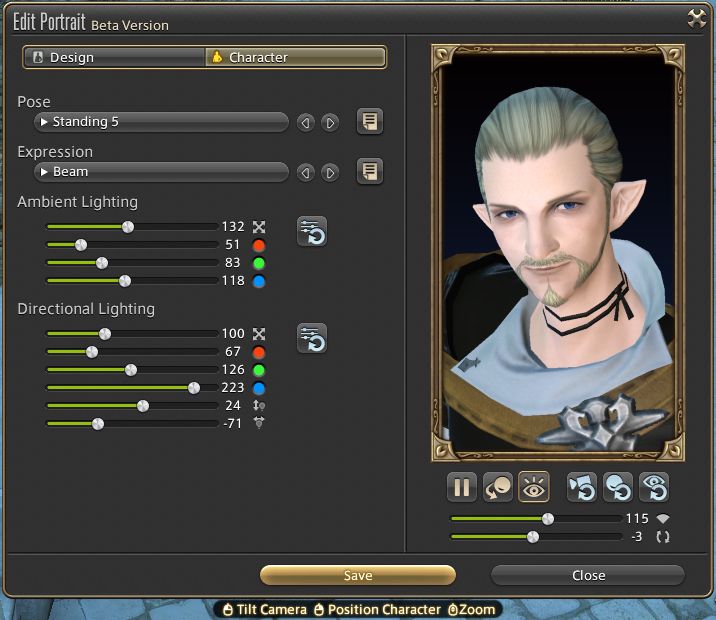Reset Ambient Lighting to default

[x=312, y=231]
